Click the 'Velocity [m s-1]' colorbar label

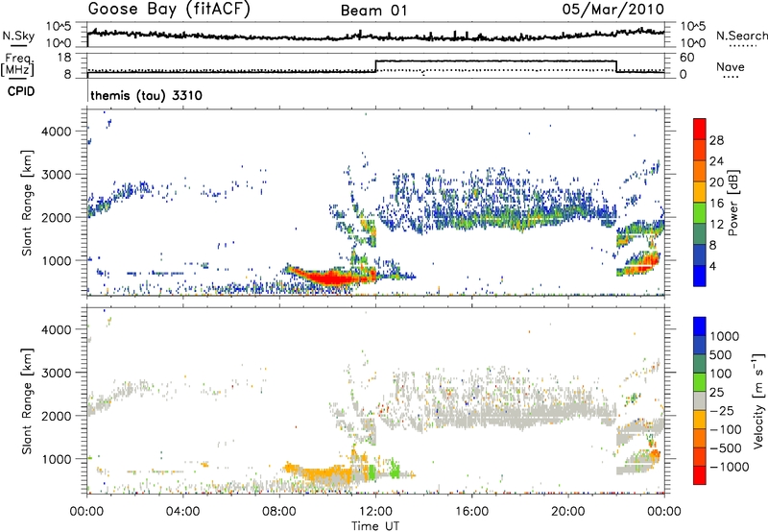[x=758, y=400]
